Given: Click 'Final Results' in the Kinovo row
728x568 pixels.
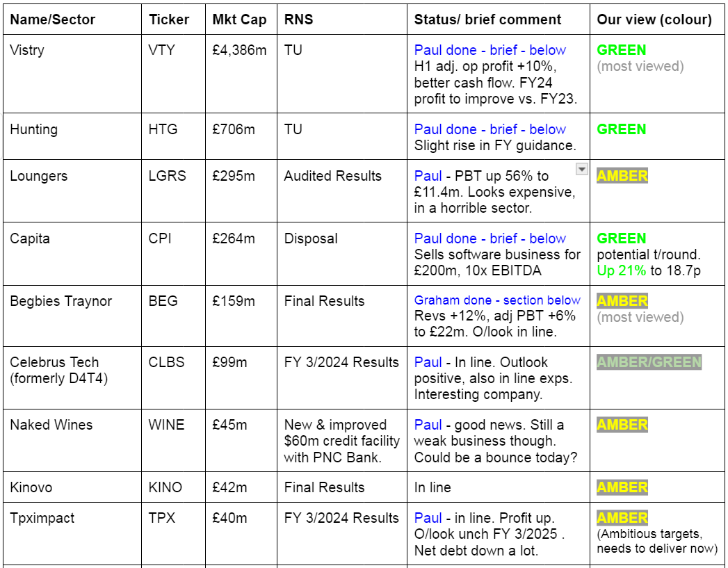Looking at the screenshot, I should 324,487.
